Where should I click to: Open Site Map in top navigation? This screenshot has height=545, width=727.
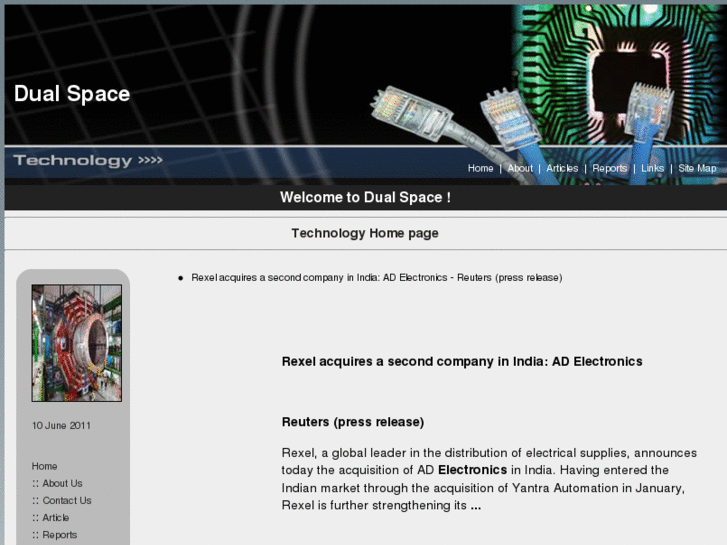pos(697,168)
